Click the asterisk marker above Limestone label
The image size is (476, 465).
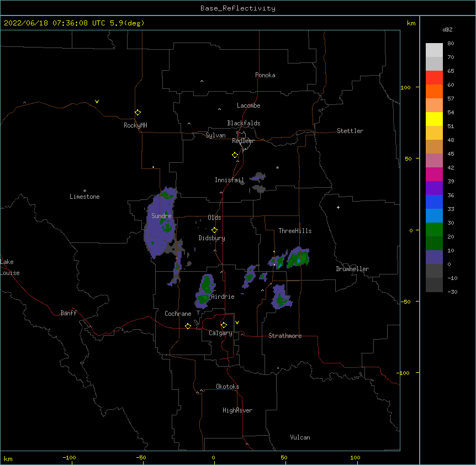pos(84,191)
